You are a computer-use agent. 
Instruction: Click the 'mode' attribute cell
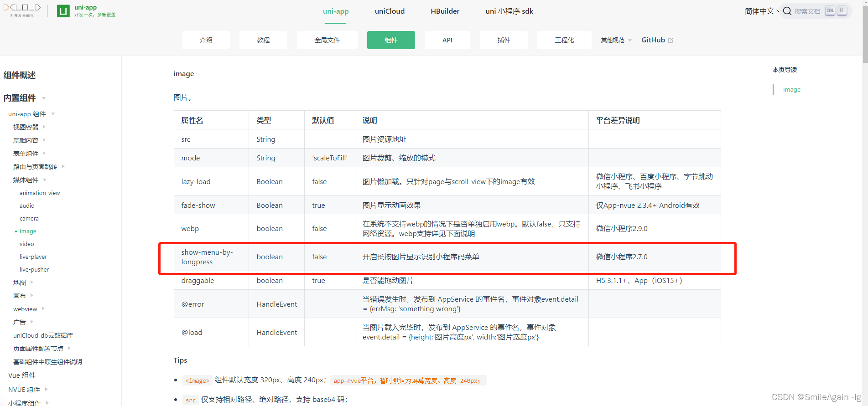(211, 158)
